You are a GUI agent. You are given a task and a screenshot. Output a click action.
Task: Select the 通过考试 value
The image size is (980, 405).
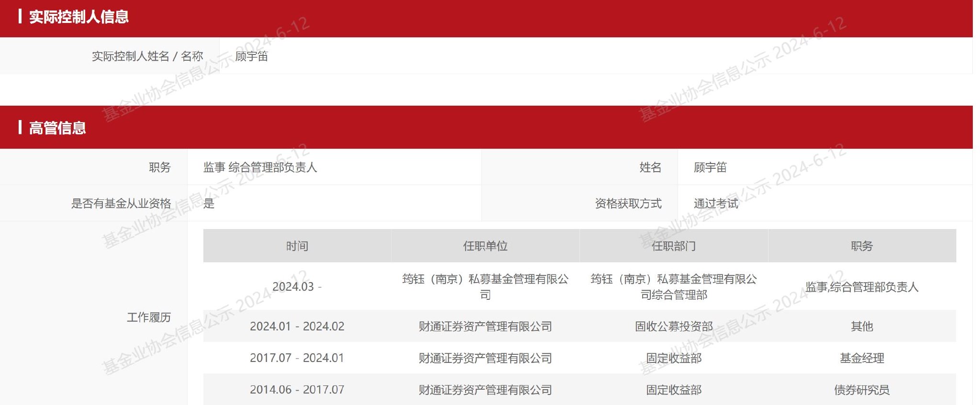716,204
